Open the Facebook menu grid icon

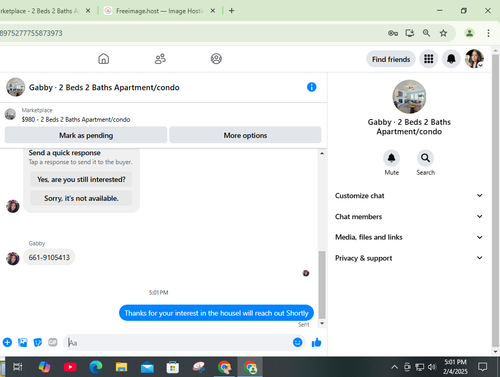pyautogui.click(x=428, y=59)
